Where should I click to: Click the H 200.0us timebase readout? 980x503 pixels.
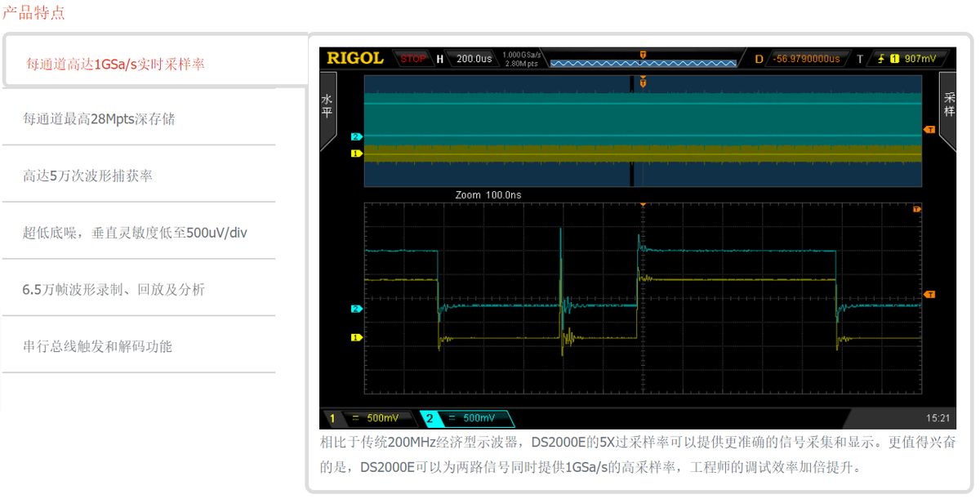pos(465,59)
